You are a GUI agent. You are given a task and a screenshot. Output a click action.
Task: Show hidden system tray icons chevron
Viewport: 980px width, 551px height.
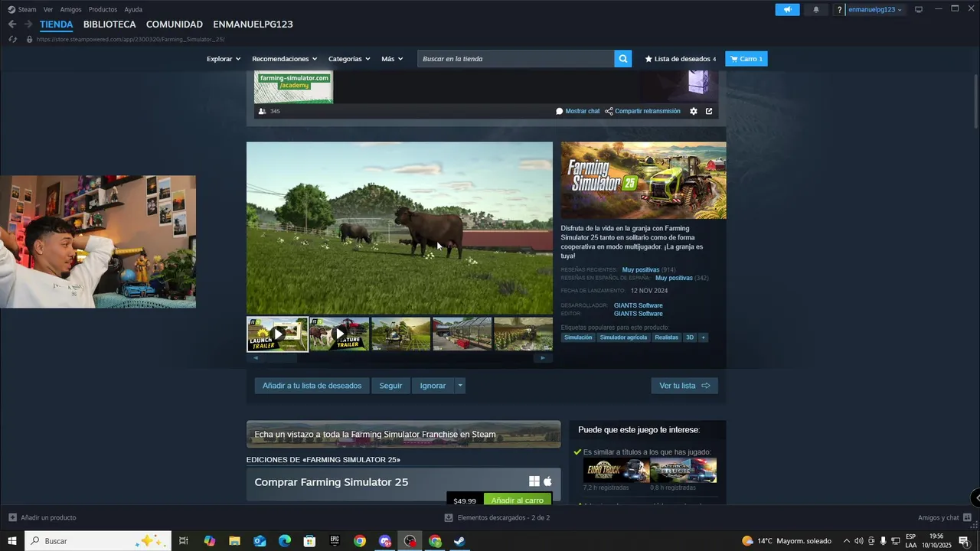point(846,541)
